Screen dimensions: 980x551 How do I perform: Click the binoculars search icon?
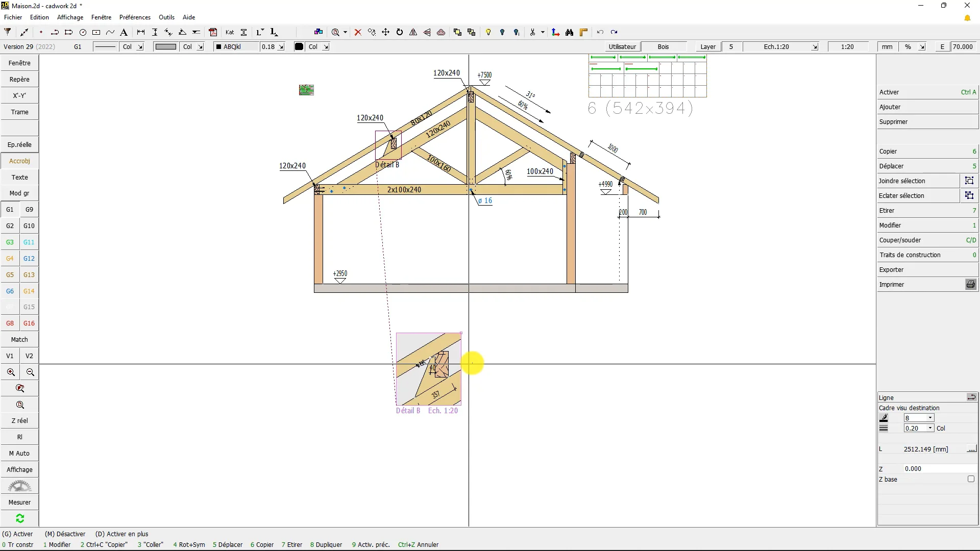pos(569,32)
